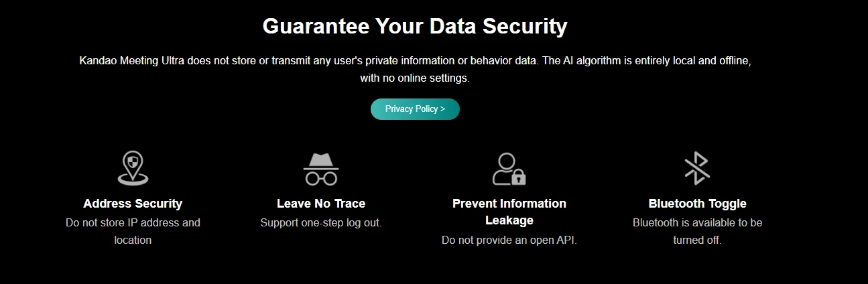Click the "Do not provide an open API" text
Image resolution: width=868 pixels, height=284 pixels.
[x=509, y=240]
